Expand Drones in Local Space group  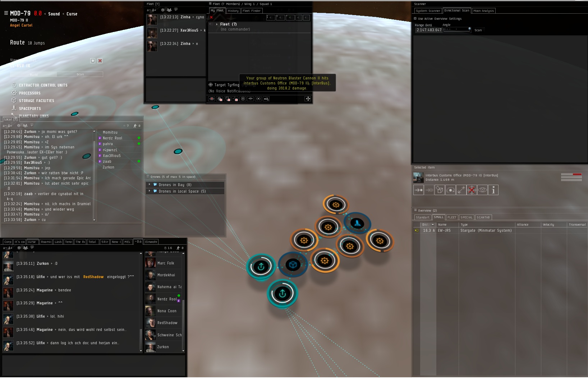[149, 191]
